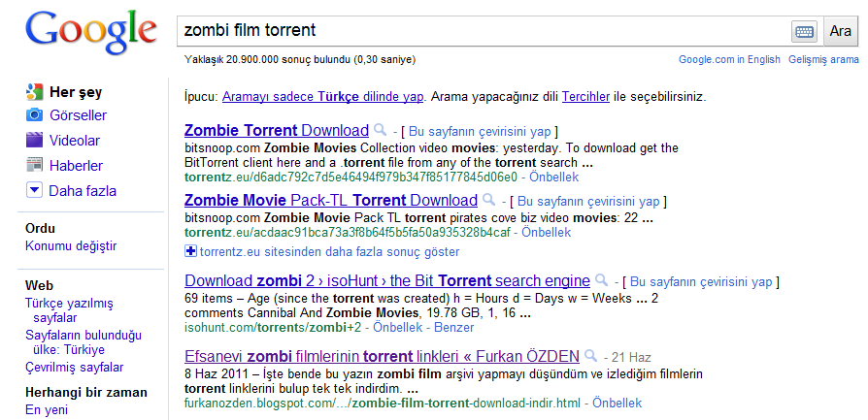
Task: Open Zombie Torrent Download result
Action: click(x=277, y=131)
